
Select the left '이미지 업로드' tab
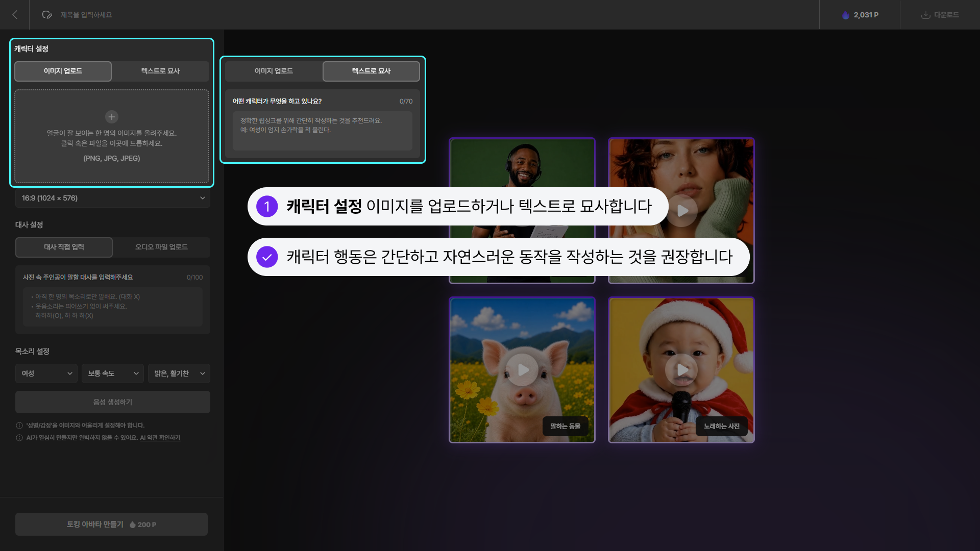tap(63, 71)
